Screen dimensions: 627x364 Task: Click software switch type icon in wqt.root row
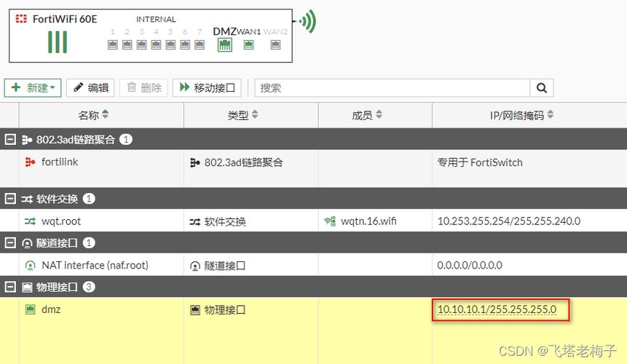194,222
